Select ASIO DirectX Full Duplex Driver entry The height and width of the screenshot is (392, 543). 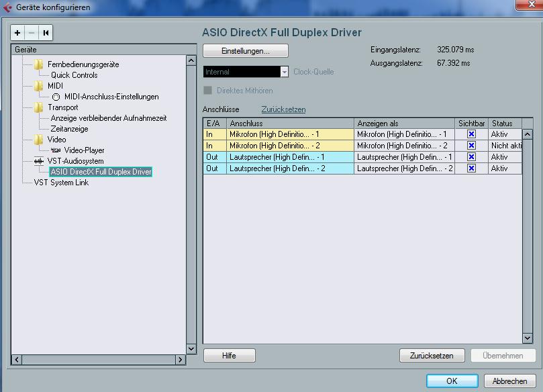101,172
